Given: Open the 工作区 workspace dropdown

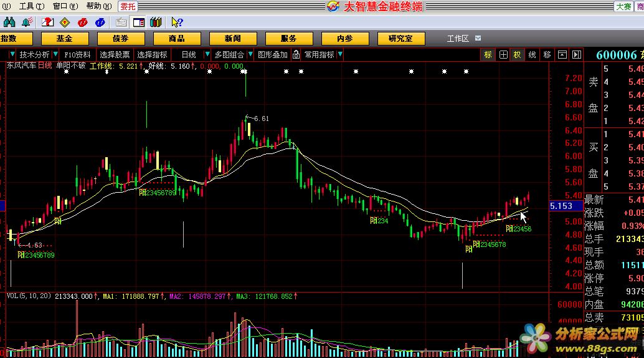Looking at the screenshot, I should tap(478, 38).
